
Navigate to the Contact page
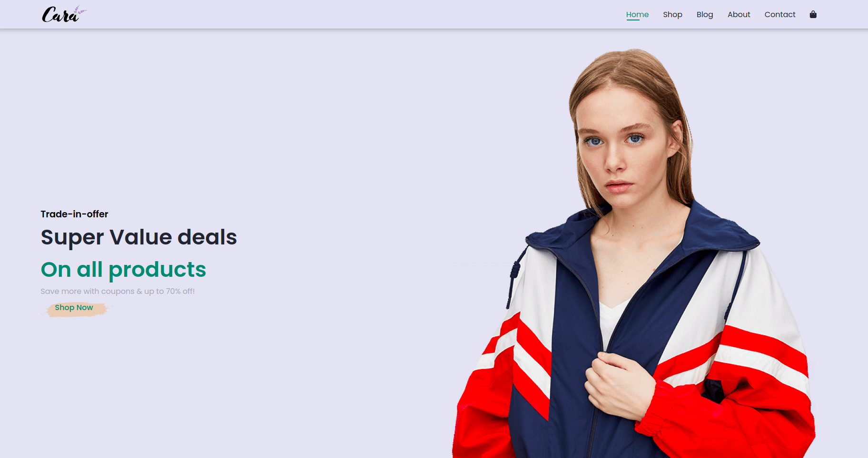pos(779,14)
